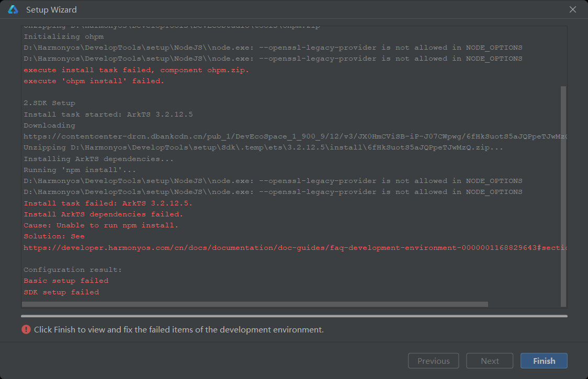Click the Finish button

[544, 361]
